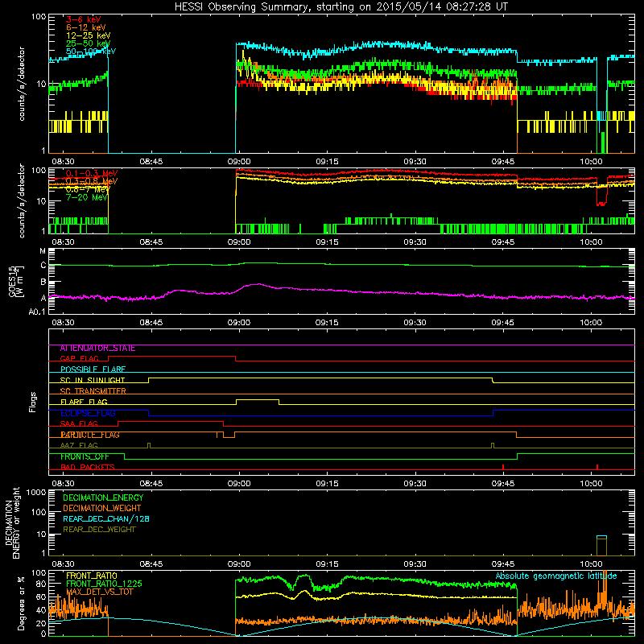Image resolution: width=644 pixels, height=644 pixels.
Task: Click the AAZ_FLAG blip near 09:43
Action: pyautogui.click(x=493, y=446)
